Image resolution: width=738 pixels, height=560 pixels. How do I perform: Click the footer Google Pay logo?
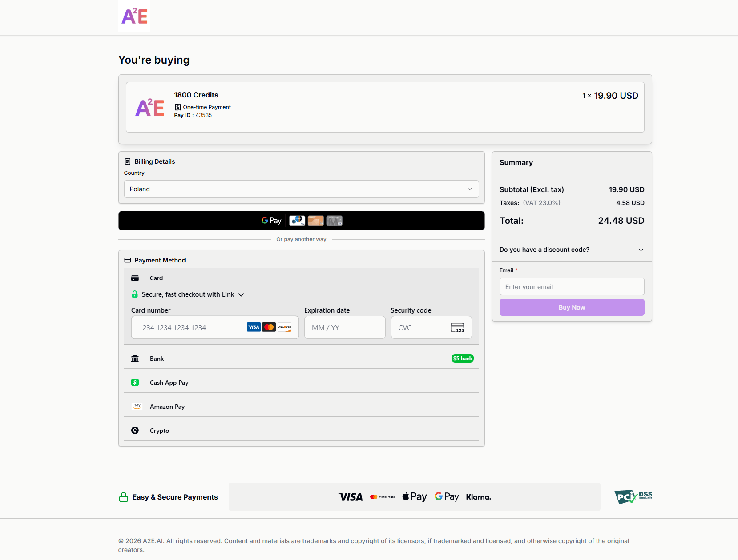coord(447,496)
